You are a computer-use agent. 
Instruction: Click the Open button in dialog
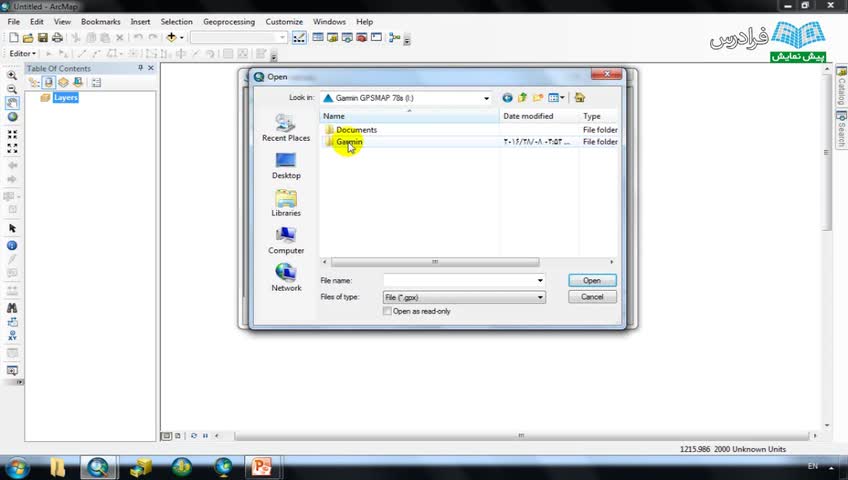click(592, 281)
